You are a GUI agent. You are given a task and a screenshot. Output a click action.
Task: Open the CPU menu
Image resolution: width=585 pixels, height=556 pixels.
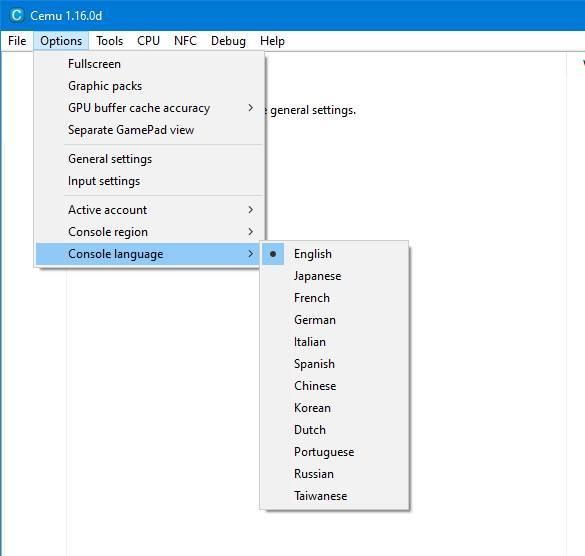pyautogui.click(x=148, y=41)
